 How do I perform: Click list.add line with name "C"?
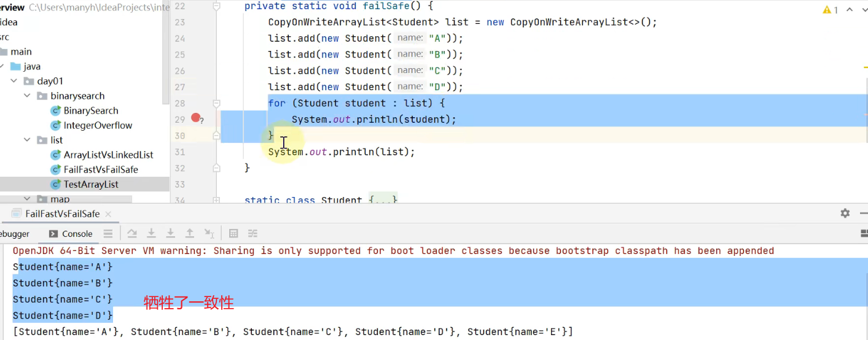click(x=366, y=71)
